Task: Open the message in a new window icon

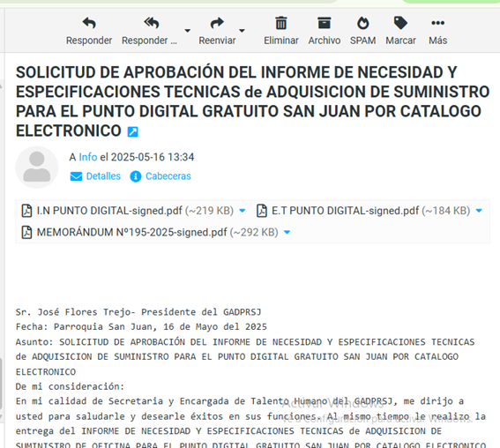Action: (x=132, y=131)
